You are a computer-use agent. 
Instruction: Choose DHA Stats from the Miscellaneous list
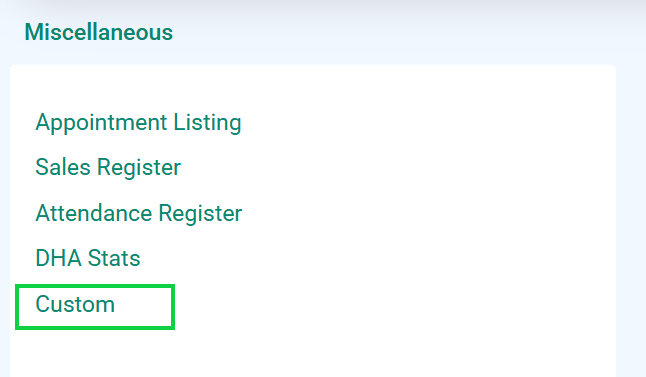click(88, 258)
